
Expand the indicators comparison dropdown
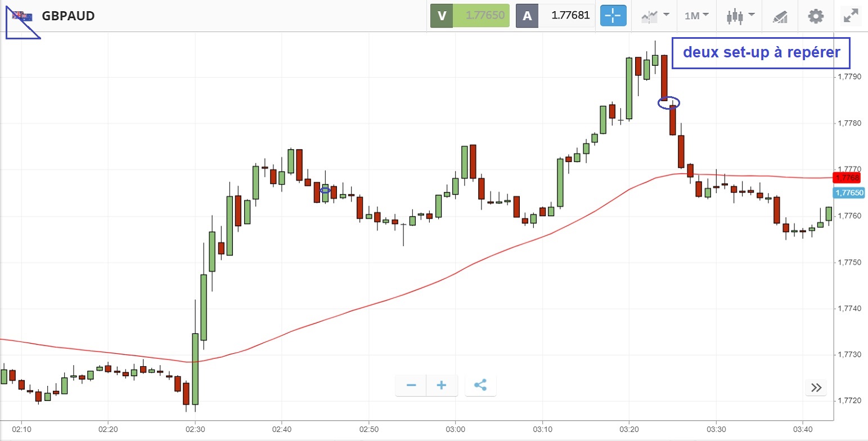(x=654, y=16)
